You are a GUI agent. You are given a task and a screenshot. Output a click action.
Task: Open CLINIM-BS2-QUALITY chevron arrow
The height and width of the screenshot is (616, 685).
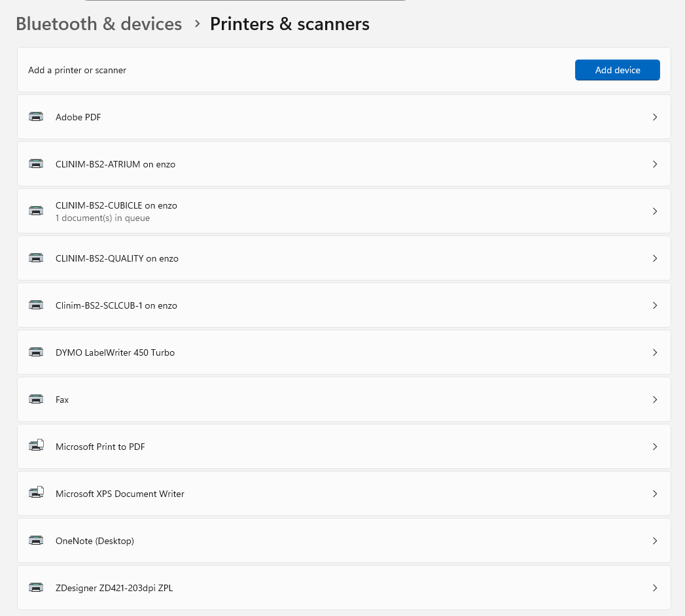pos(654,258)
